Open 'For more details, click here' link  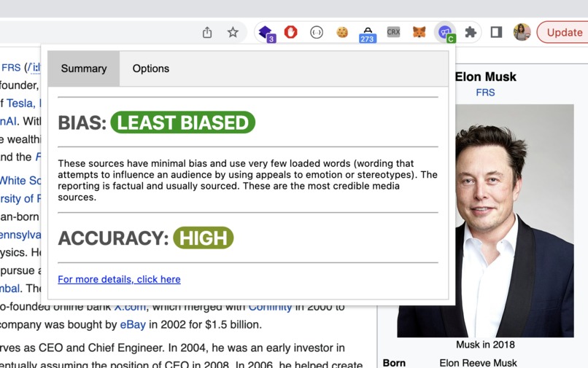point(119,279)
